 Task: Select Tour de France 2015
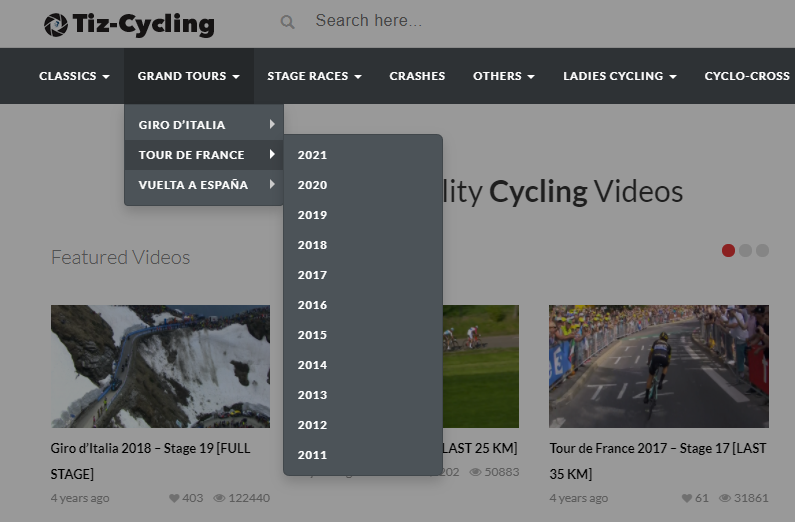pyautogui.click(x=363, y=334)
